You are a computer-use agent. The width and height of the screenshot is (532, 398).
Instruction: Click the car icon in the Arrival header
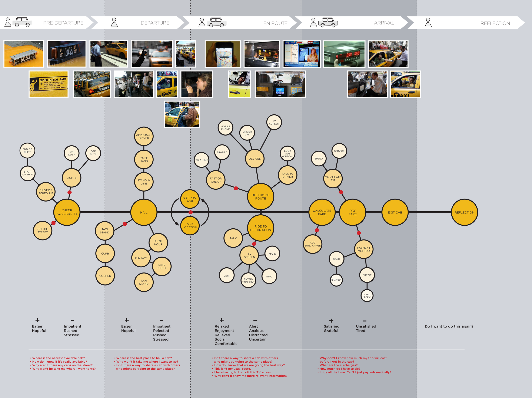click(328, 22)
